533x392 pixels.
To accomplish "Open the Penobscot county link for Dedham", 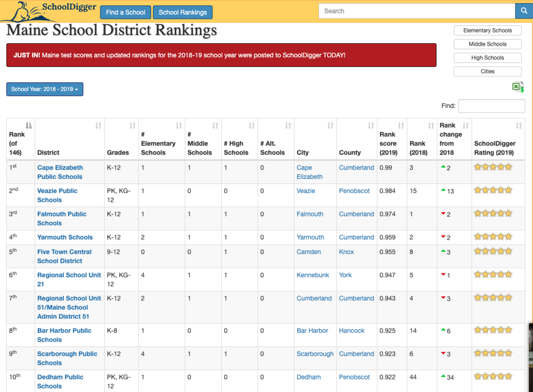I will click(354, 377).
